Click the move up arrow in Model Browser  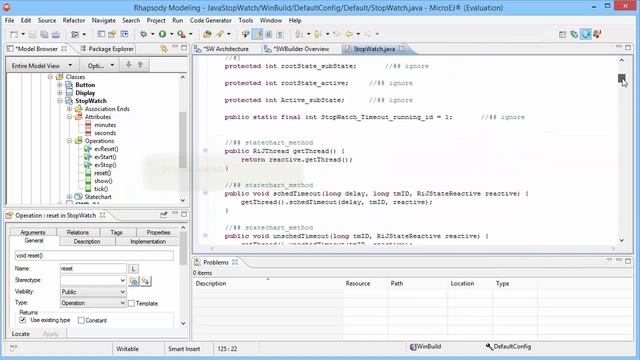pos(140,65)
